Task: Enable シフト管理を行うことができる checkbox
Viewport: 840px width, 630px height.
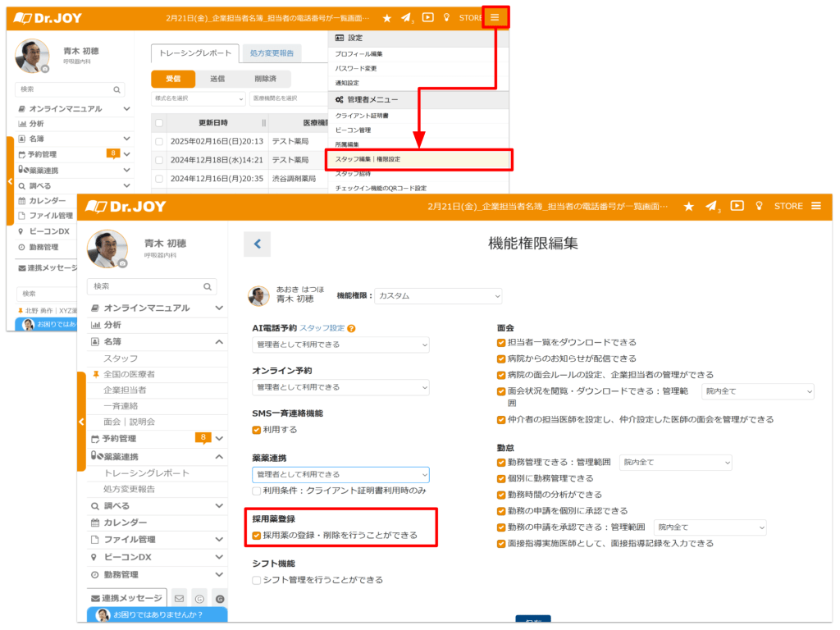Action: 257,580
